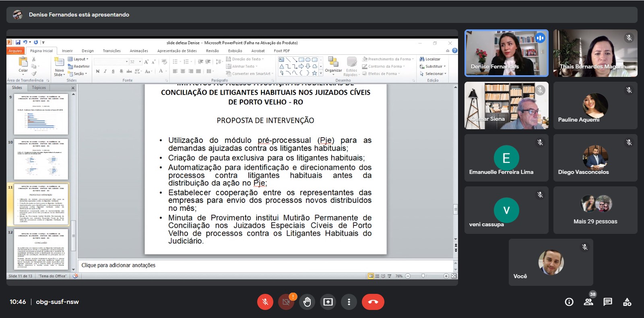Select Denise Fernandes video tile
The image size is (644, 318).
click(506, 53)
